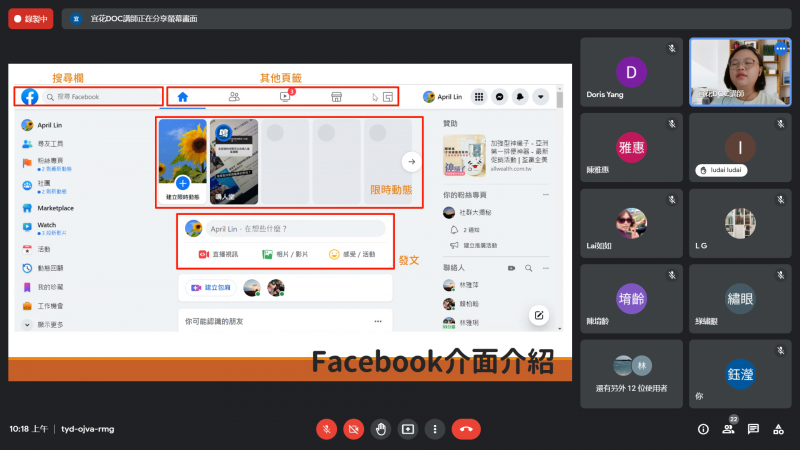Show everyone participants panel icon
This screenshot has height=450, width=800.
729,430
